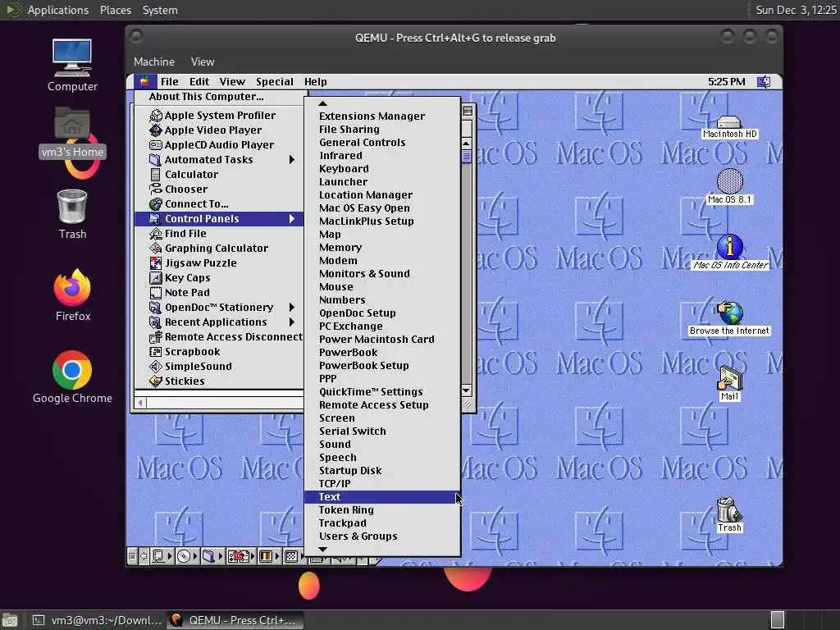Launch AppleCD Audio Player
The image size is (840, 630).
219,144
